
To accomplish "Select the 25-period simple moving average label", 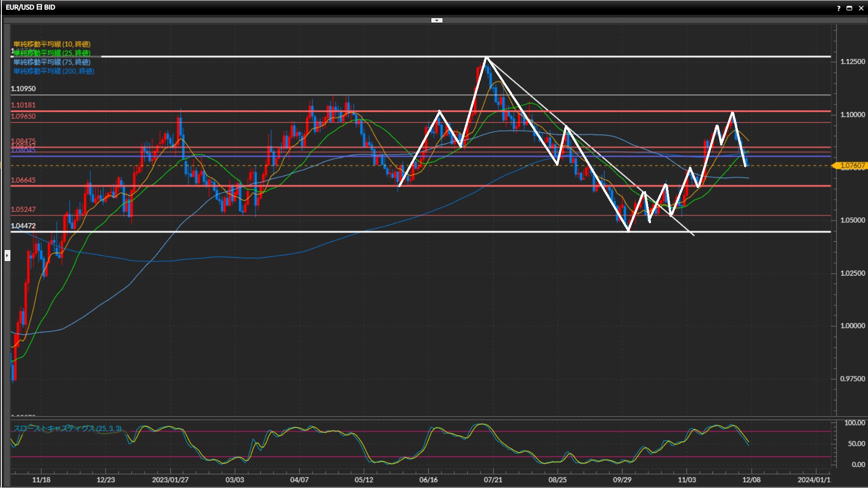I will click(x=52, y=53).
